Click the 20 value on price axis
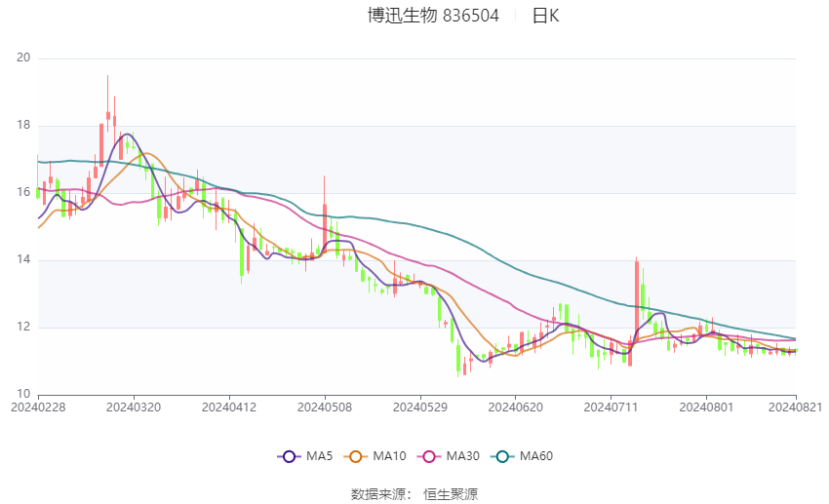Image resolution: width=829 pixels, height=504 pixels. [24, 58]
